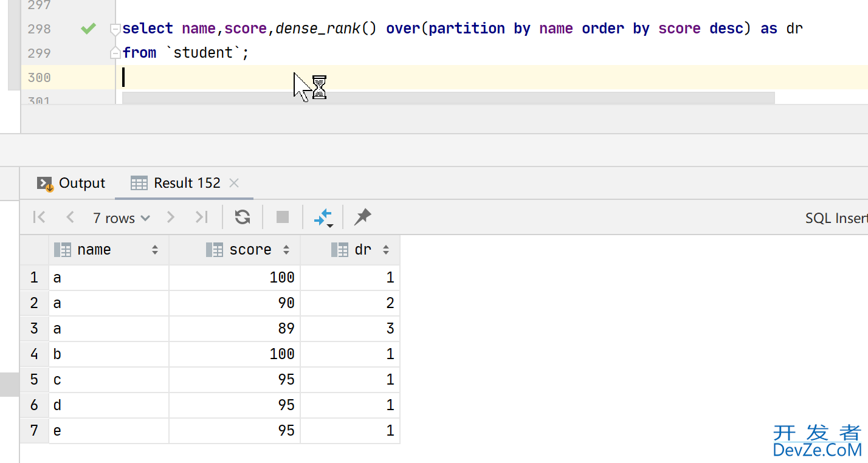Open the SQL Inserts extractor dropdown
The height and width of the screenshot is (463, 868).
coord(836,218)
